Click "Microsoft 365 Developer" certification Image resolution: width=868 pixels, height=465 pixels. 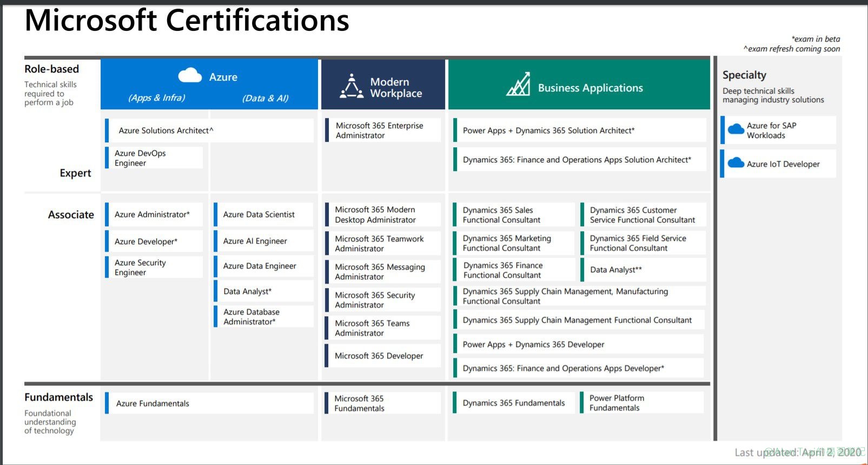coord(383,356)
